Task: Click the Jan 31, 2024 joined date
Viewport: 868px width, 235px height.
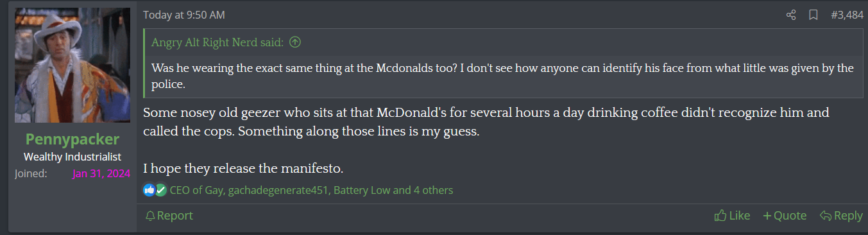Action: pyautogui.click(x=101, y=173)
